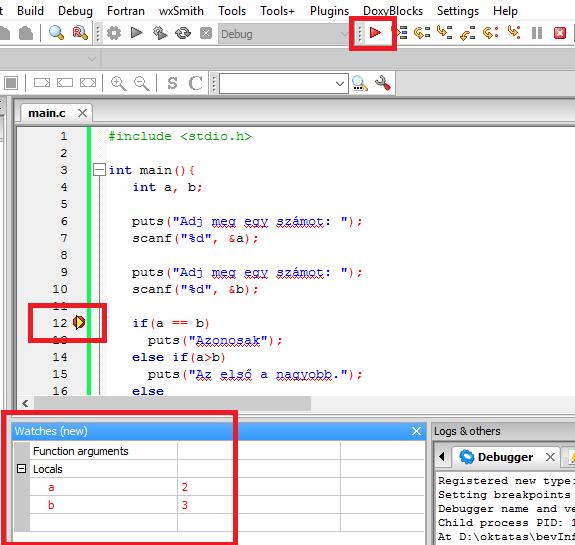Toggle the breakpoint marker on line 12
Viewport: 575px width, 545px height.
pyautogui.click(x=79, y=323)
